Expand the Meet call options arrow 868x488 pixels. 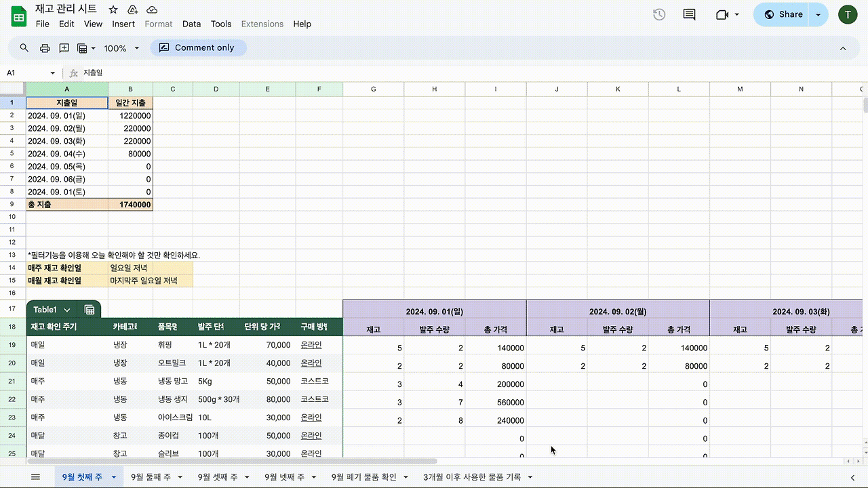tap(737, 15)
